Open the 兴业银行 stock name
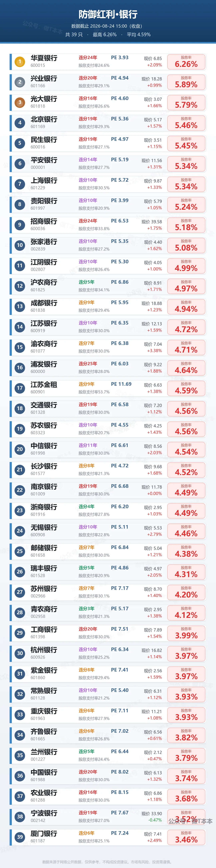This screenshot has width=216, height=868. [44, 78]
